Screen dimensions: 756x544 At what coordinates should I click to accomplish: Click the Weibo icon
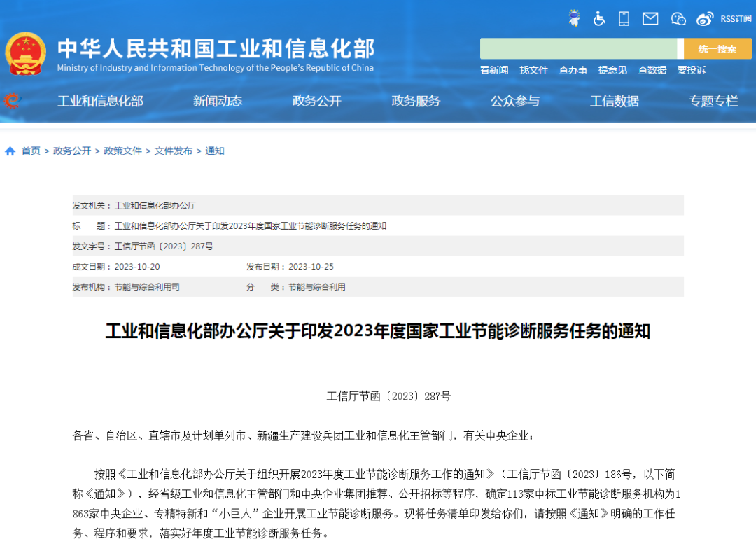(x=704, y=19)
